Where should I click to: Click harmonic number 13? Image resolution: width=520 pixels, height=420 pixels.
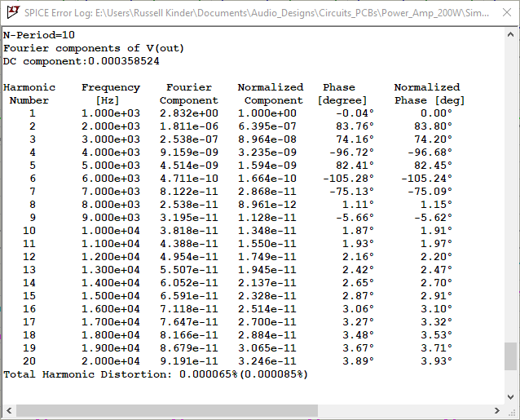click(29, 270)
